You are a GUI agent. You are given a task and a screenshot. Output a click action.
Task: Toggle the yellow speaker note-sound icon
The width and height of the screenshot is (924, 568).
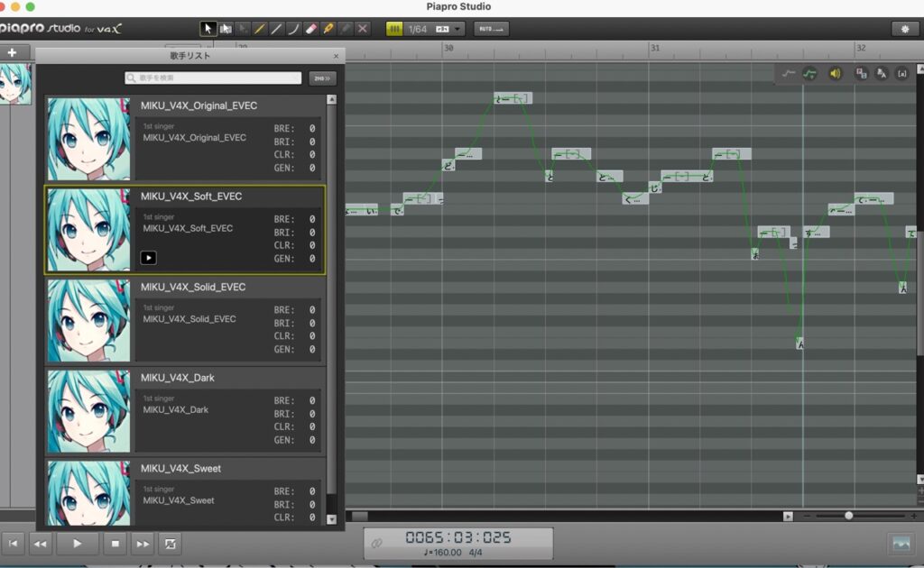pos(835,74)
